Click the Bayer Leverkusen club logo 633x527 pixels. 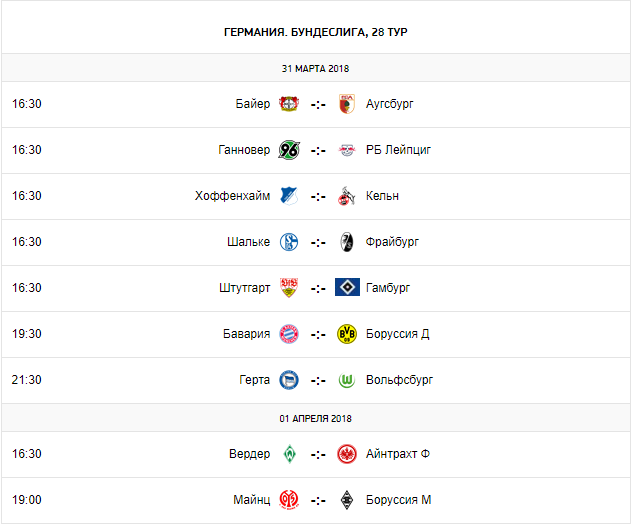pos(289,104)
